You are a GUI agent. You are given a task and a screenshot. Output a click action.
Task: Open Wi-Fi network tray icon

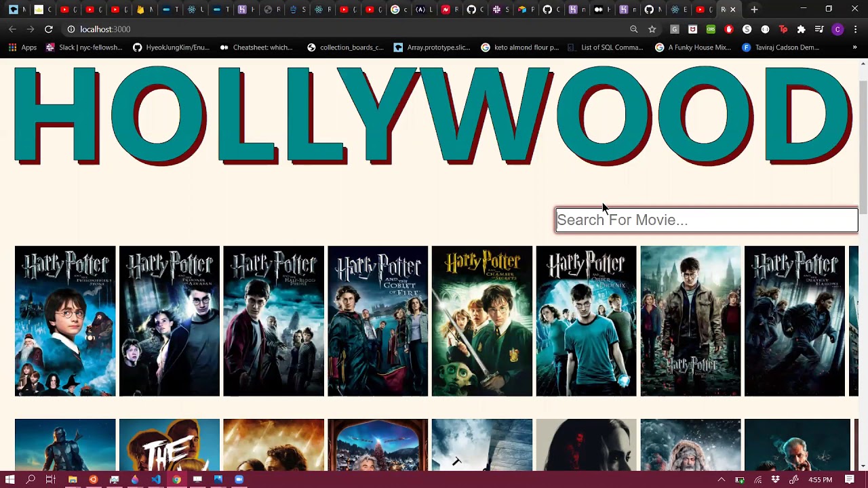(x=757, y=480)
